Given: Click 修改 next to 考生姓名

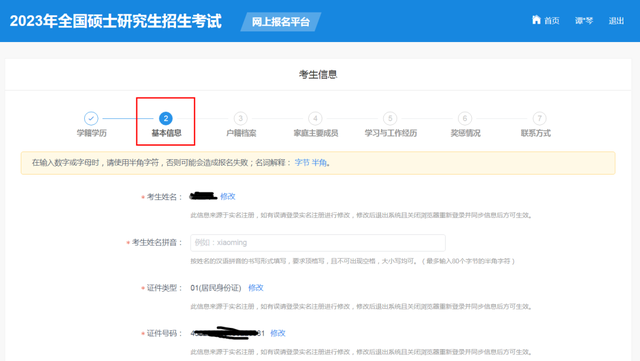Looking at the screenshot, I should (228, 196).
